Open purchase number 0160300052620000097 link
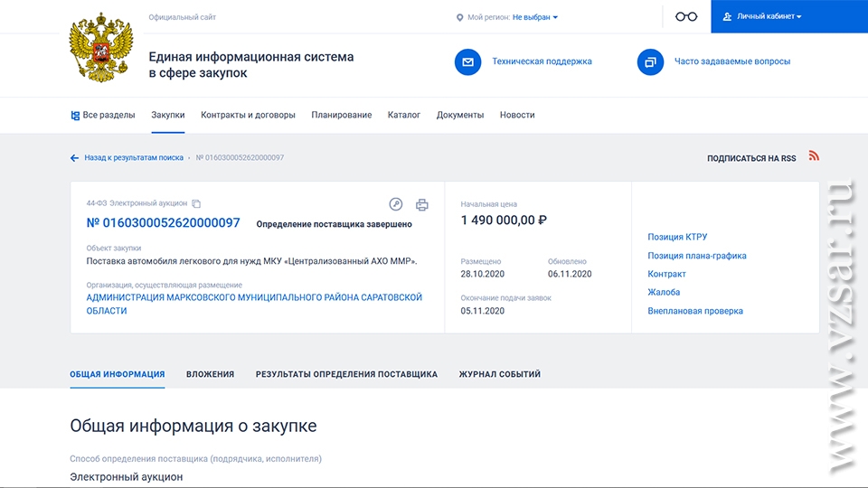The width and height of the screenshot is (868, 488). (x=164, y=223)
